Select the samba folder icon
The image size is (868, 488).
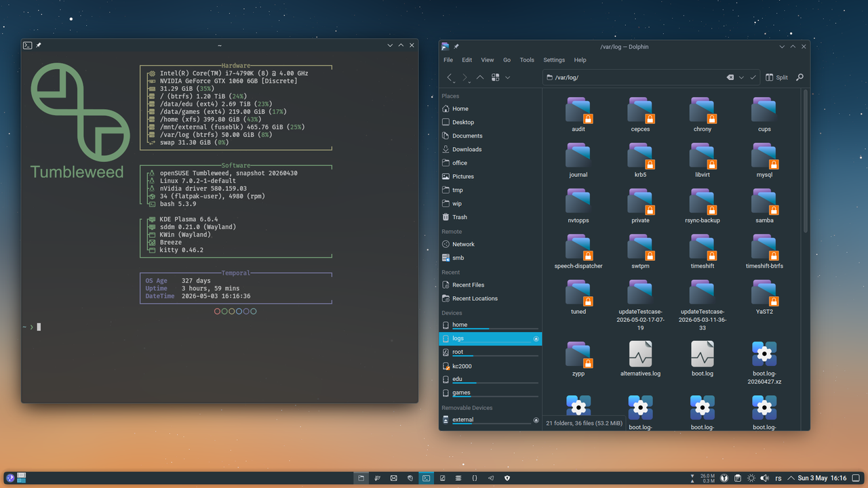764,201
